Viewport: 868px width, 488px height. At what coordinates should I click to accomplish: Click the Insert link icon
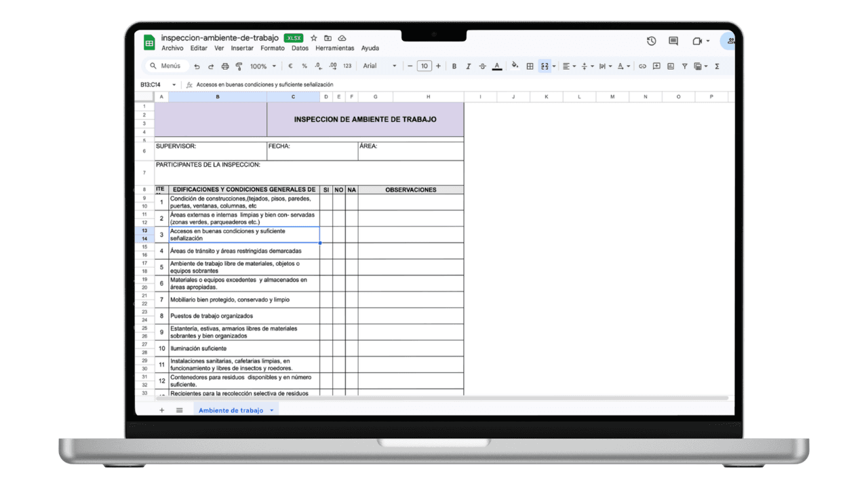point(642,66)
